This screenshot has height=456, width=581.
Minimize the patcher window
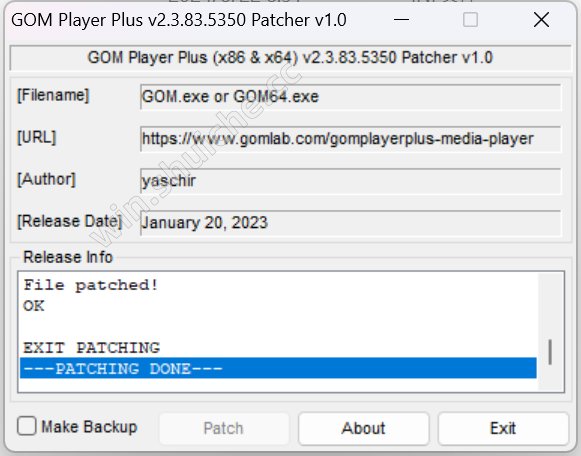click(x=401, y=20)
